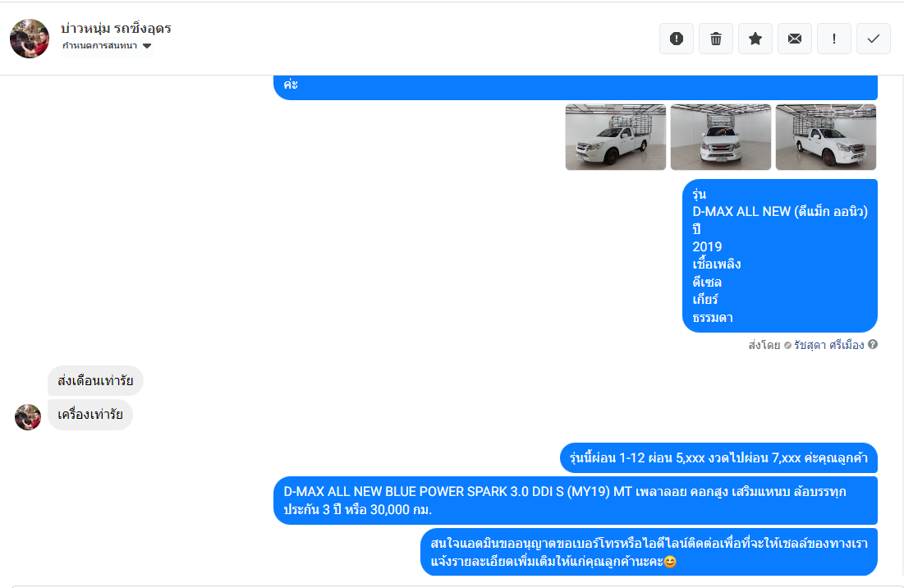Mark conversation unread with envelope icon

click(795, 39)
